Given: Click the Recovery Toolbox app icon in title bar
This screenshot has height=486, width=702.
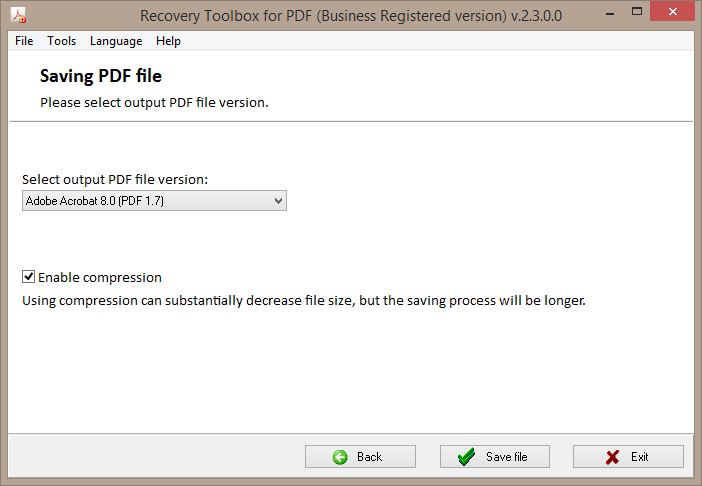Looking at the screenshot, I should pyautogui.click(x=18, y=16).
